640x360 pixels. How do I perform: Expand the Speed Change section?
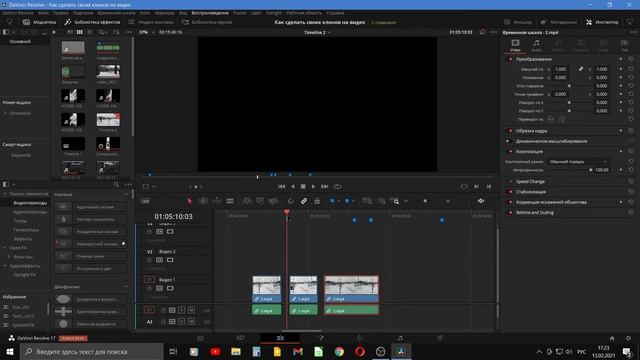pos(530,181)
